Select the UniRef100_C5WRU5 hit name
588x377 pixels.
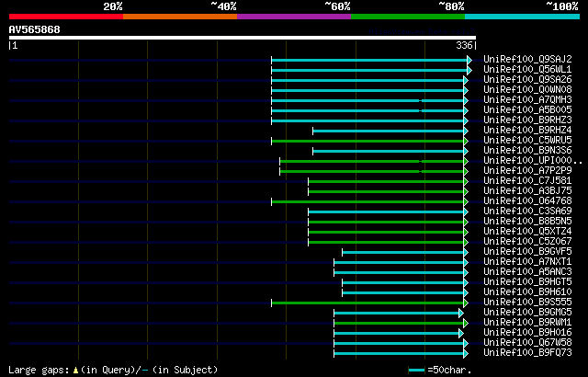527,141
